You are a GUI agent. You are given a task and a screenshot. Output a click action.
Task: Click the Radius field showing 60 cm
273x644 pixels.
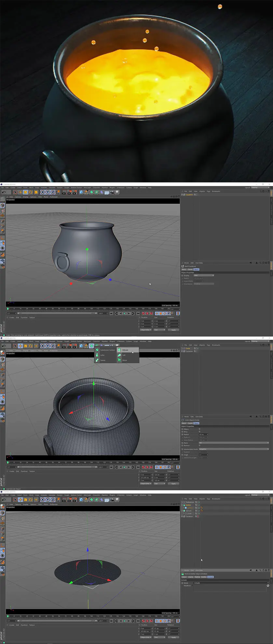(x=203, y=434)
